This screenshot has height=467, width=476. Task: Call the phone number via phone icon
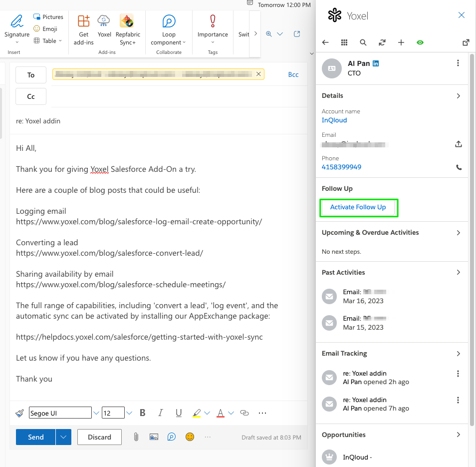pyautogui.click(x=459, y=167)
